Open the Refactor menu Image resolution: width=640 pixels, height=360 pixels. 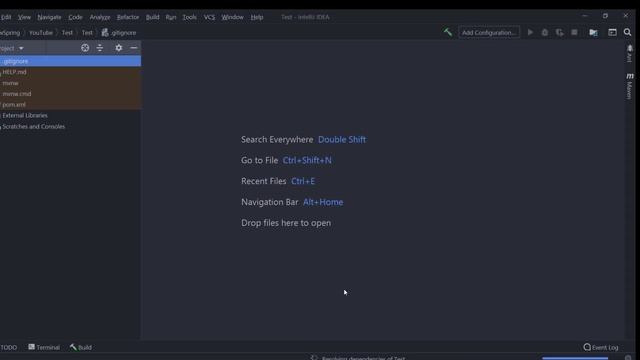(128, 17)
